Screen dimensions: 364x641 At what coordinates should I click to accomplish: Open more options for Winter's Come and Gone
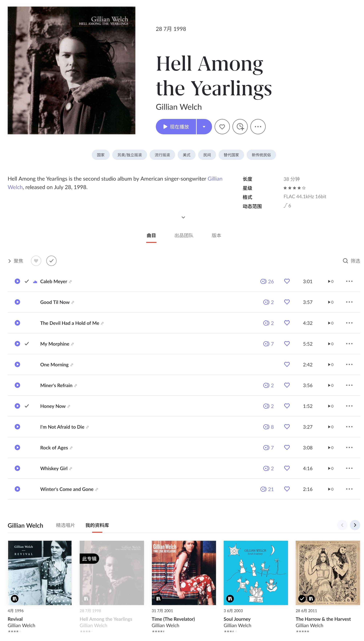pyautogui.click(x=349, y=489)
